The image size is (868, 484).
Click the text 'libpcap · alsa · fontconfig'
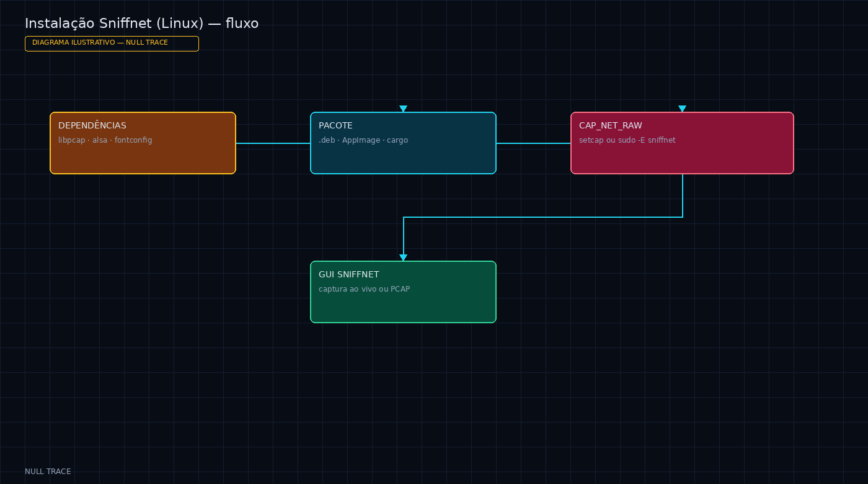point(105,140)
